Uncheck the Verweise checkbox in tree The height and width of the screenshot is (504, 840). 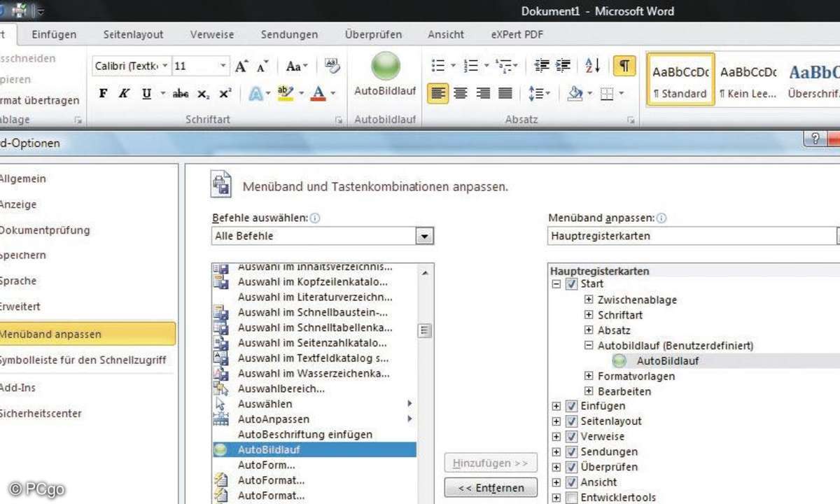coord(571,437)
